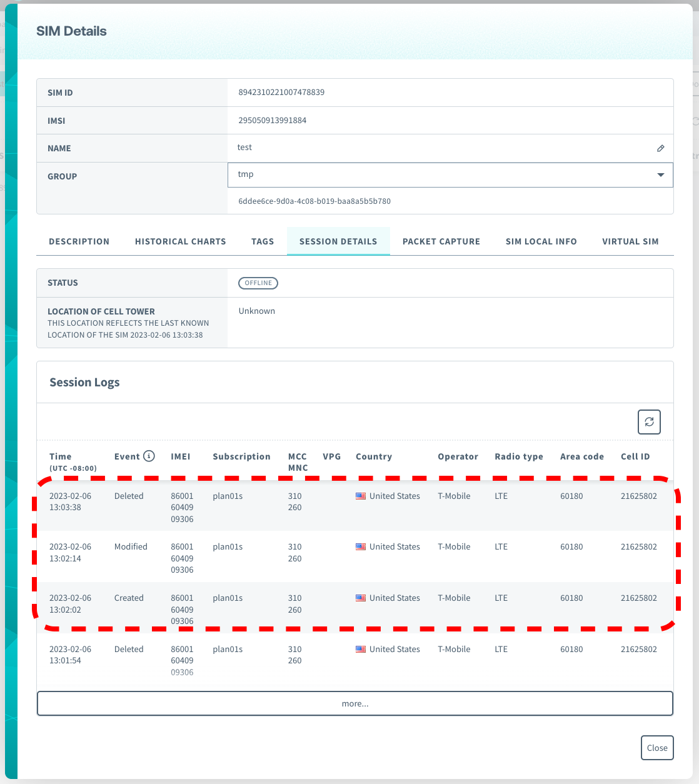This screenshot has height=784, width=699.
Task: Select the tmp group combo box
Action: (x=438, y=175)
